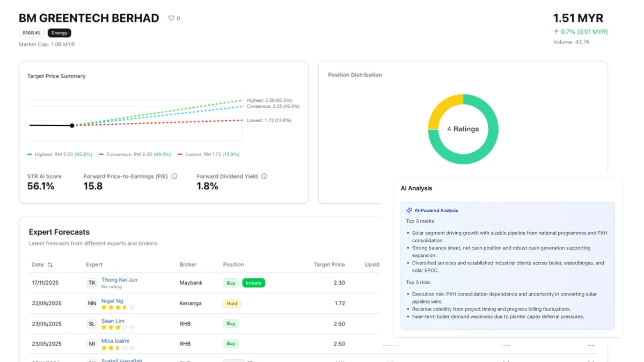This screenshot has width=644, height=362.
Task: Click Nigel Ng's star rating
Action: click(x=118, y=307)
